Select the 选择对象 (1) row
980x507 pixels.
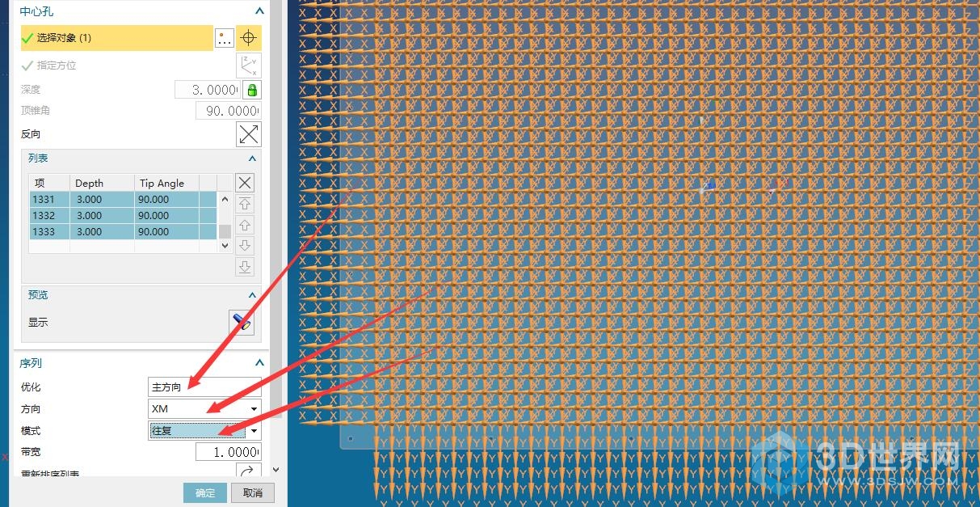pos(117,38)
